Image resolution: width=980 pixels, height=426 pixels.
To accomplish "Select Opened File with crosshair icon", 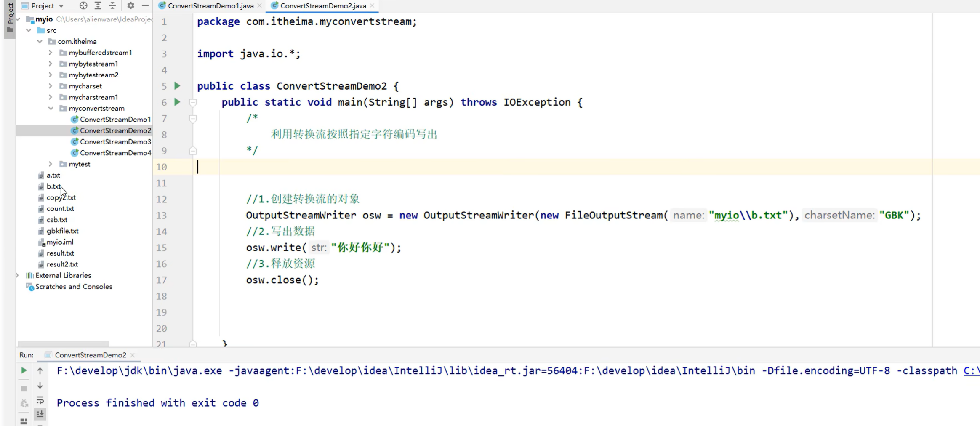I will point(83,5).
